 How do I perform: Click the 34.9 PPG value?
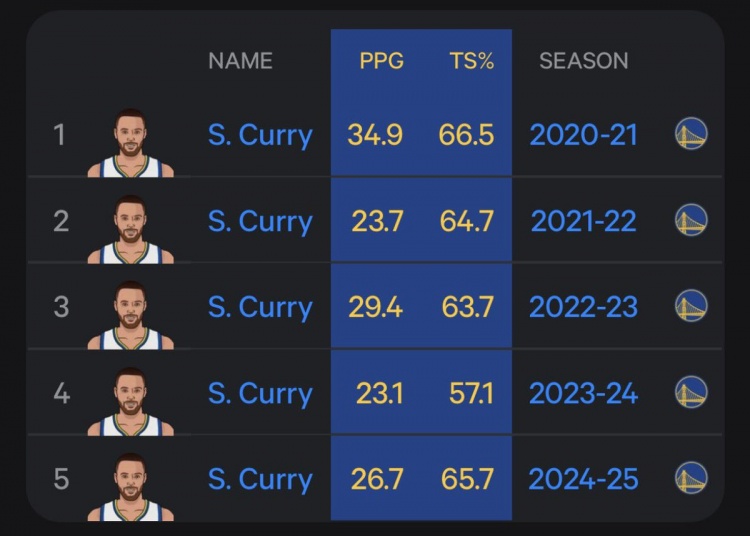click(375, 135)
